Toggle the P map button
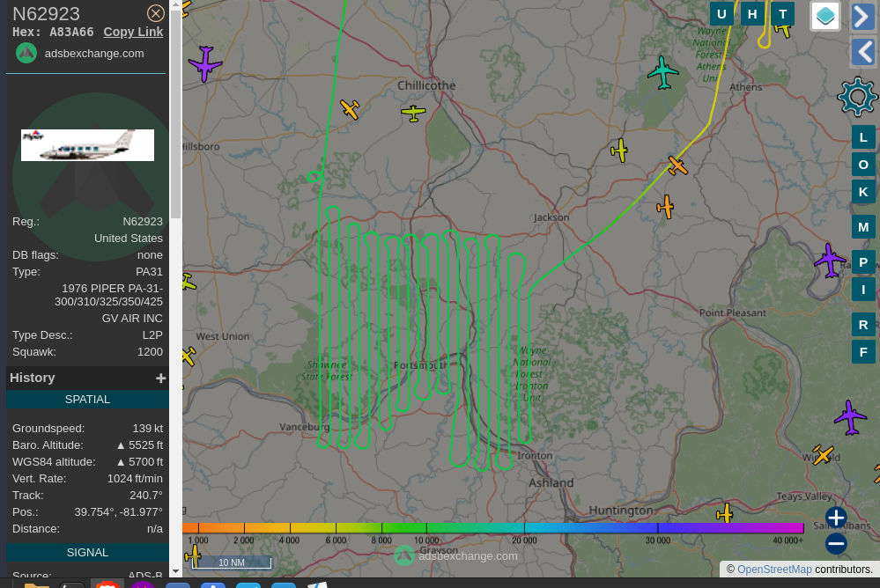The image size is (880, 588). pyautogui.click(x=863, y=262)
